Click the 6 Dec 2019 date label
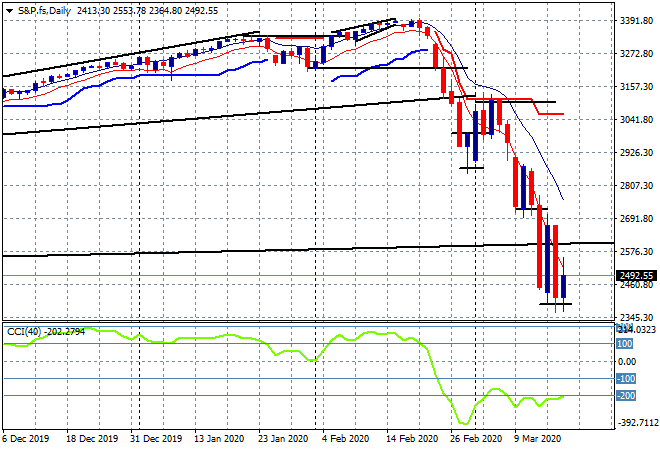 (26, 439)
